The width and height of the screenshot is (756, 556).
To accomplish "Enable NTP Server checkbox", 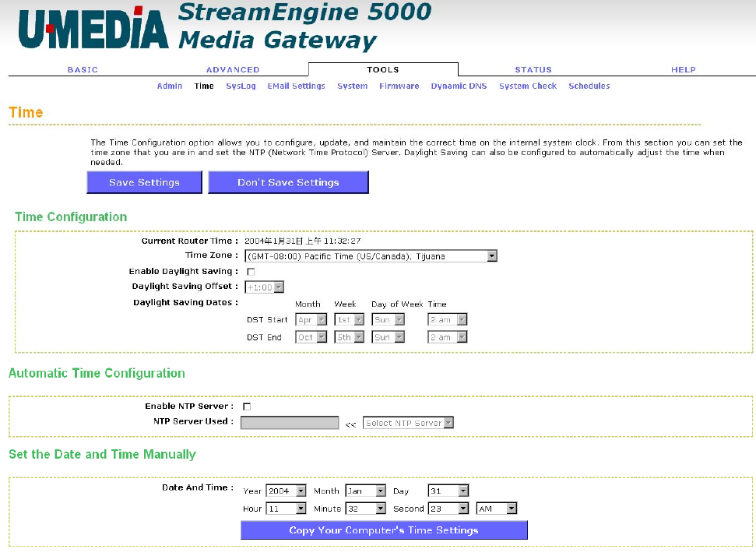I will [x=247, y=406].
